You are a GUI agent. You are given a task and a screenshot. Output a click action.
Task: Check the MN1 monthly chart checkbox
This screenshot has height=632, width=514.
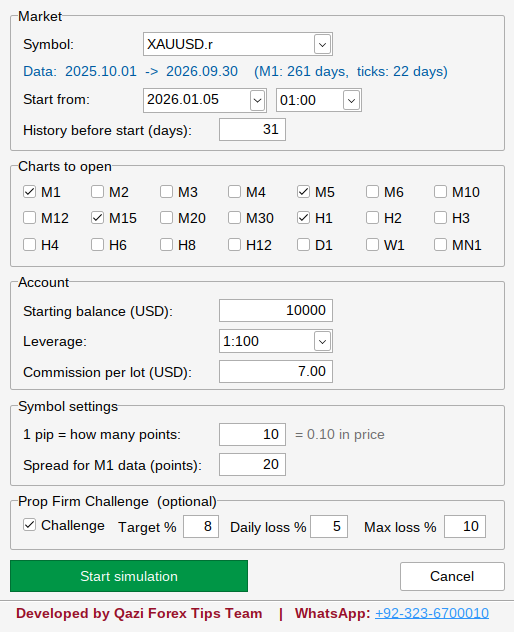tap(440, 245)
